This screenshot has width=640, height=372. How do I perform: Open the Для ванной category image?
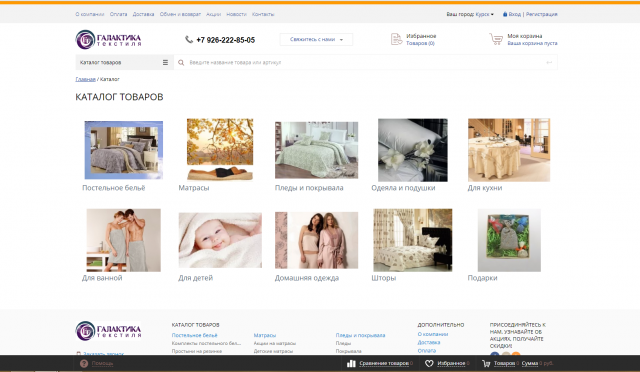pyautogui.click(x=124, y=240)
